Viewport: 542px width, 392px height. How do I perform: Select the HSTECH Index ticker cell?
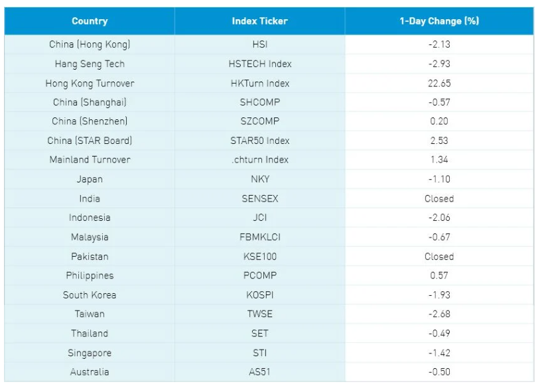tap(260, 64)
